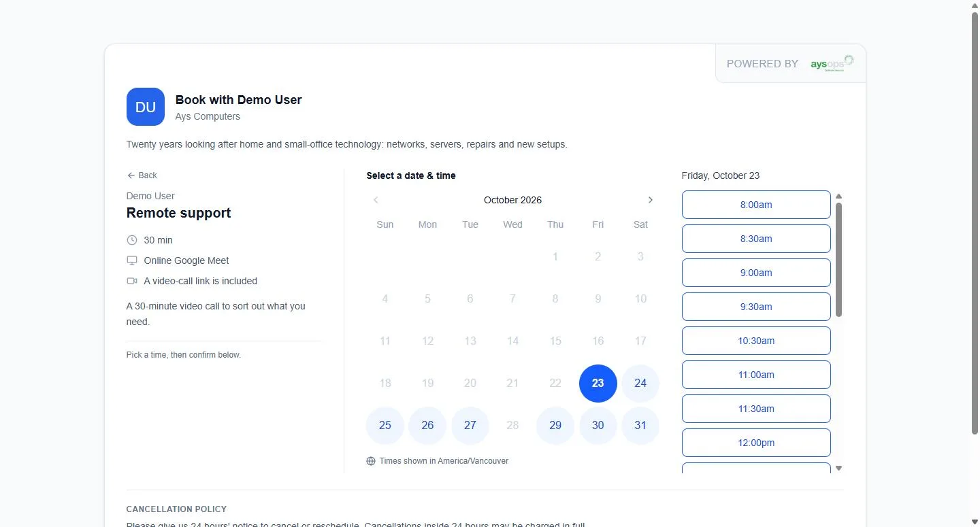Click the 'Friday, October 23' heading

(x=721, y=175)
